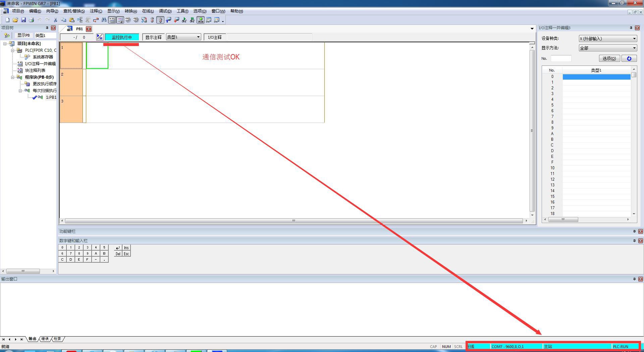
Task: Click the No. input field in I/O panel
Action: (x=561, y=58)
